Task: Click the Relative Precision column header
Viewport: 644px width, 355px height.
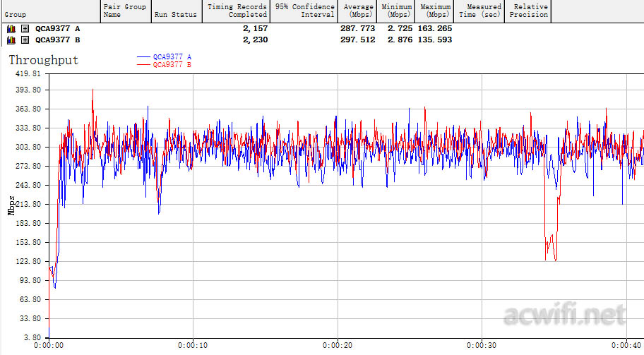Action: coord(527,11)
